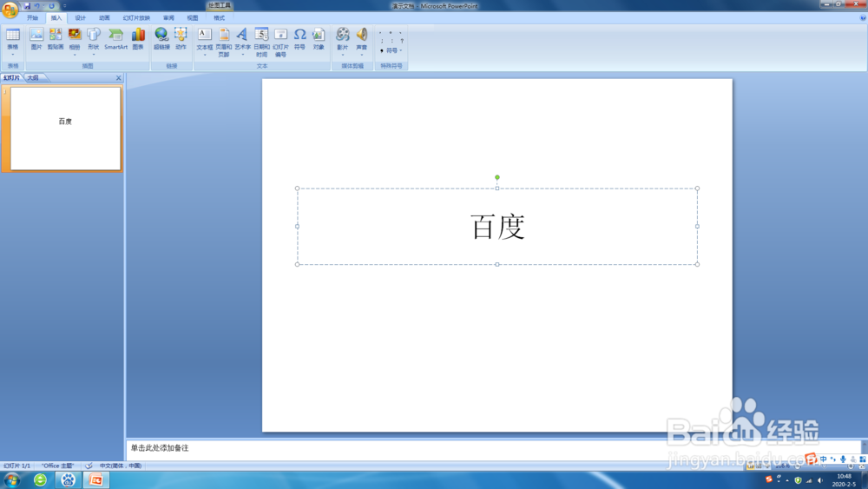The width and height of the screenshot is (868, 489).
Task: Expand the 表格 dropdown arrow
Action: point(13,55)
